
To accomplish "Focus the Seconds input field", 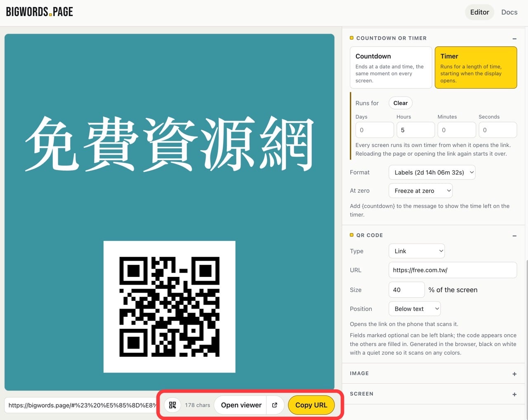I will pos(497,130).
